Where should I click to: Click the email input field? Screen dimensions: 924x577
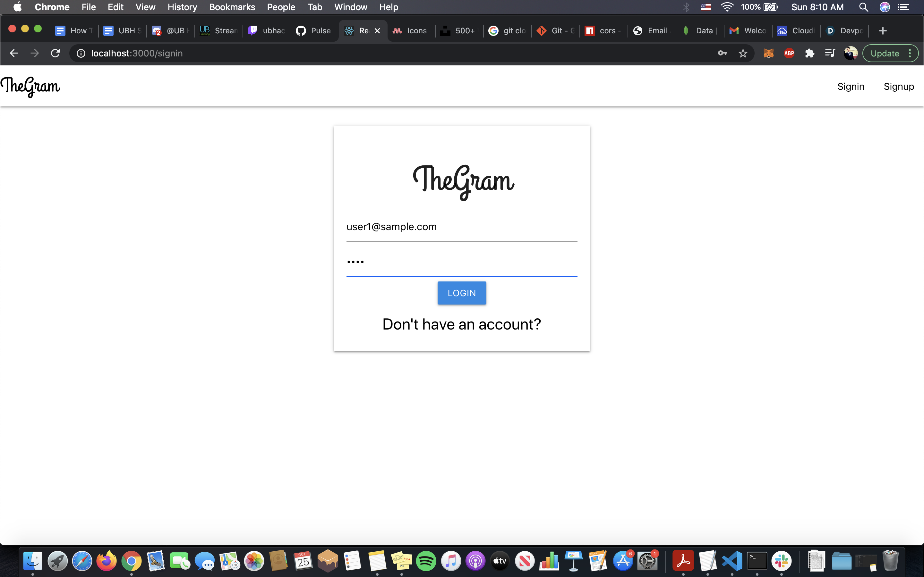461,227
